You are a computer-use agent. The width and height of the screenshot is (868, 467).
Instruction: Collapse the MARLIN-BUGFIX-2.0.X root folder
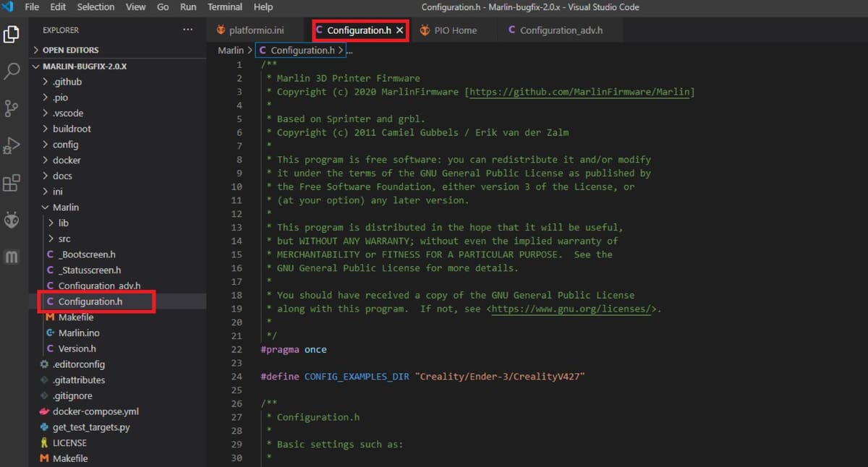80,66
